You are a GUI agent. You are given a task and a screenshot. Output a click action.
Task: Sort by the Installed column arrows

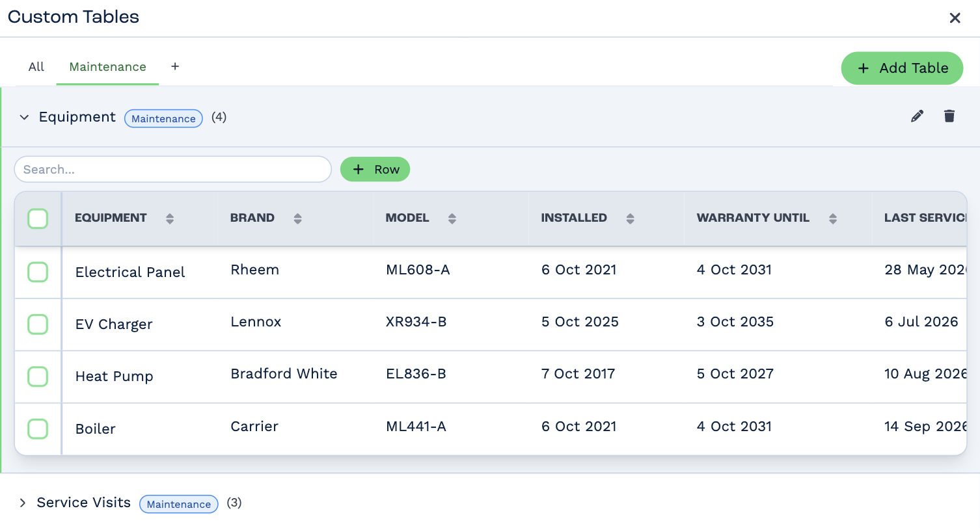630,218
